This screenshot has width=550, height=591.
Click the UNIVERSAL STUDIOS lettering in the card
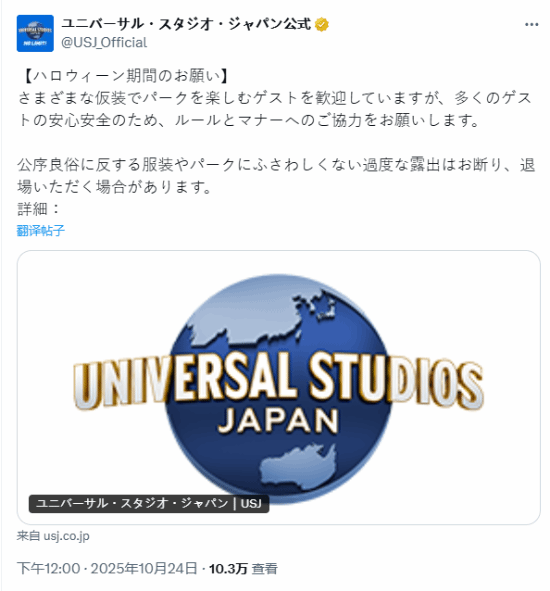point(279,380)
